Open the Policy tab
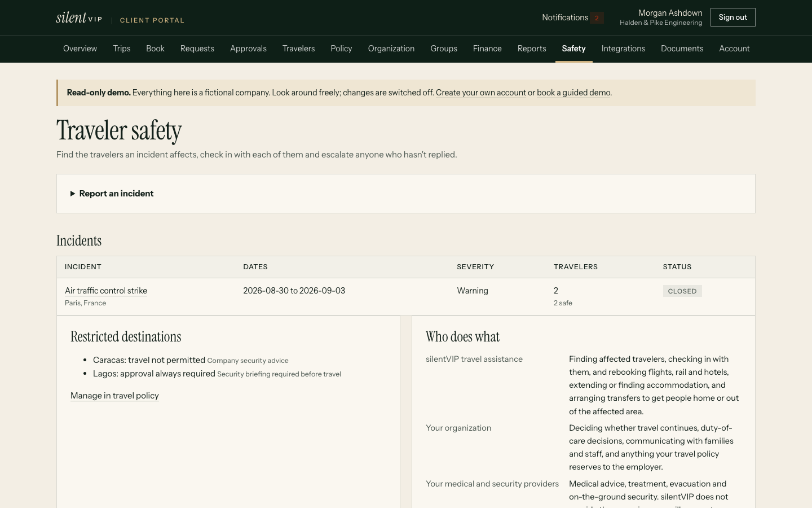Screen dimensions: 812x508 [341, 49]
